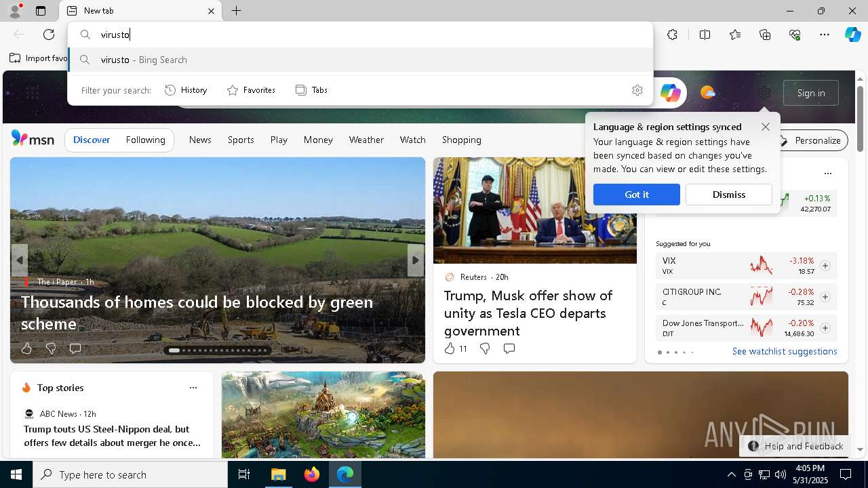Click the Edge profile avatar icon
The image size is (868, 488).
[14, 11]
